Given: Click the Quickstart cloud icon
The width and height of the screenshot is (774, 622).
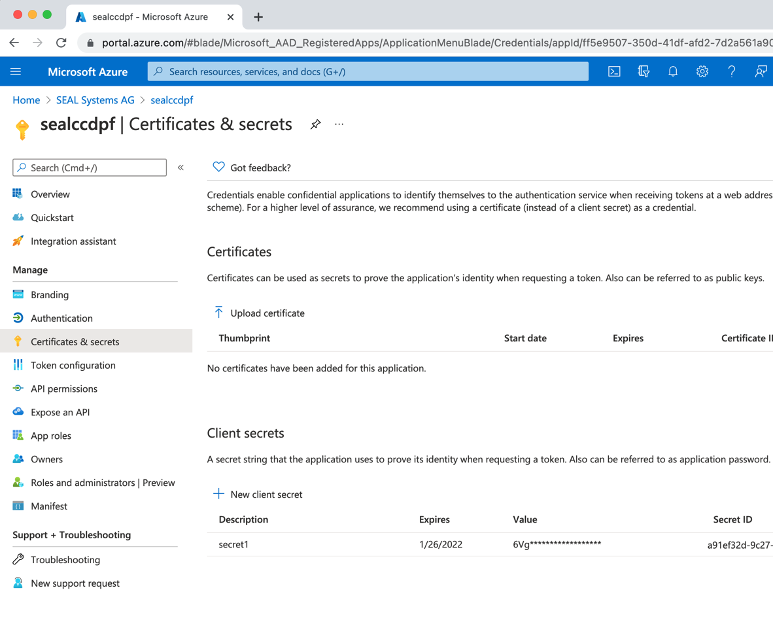Looking at the screenshot, I should (18, 217).
